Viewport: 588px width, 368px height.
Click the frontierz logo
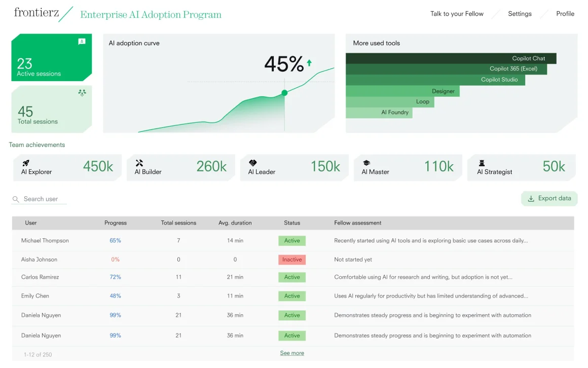[x=36, y=13]
